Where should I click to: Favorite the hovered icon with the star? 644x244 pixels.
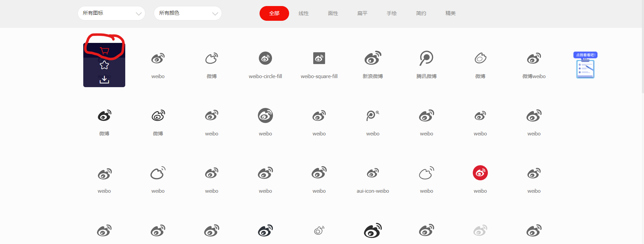coord(104,65)
